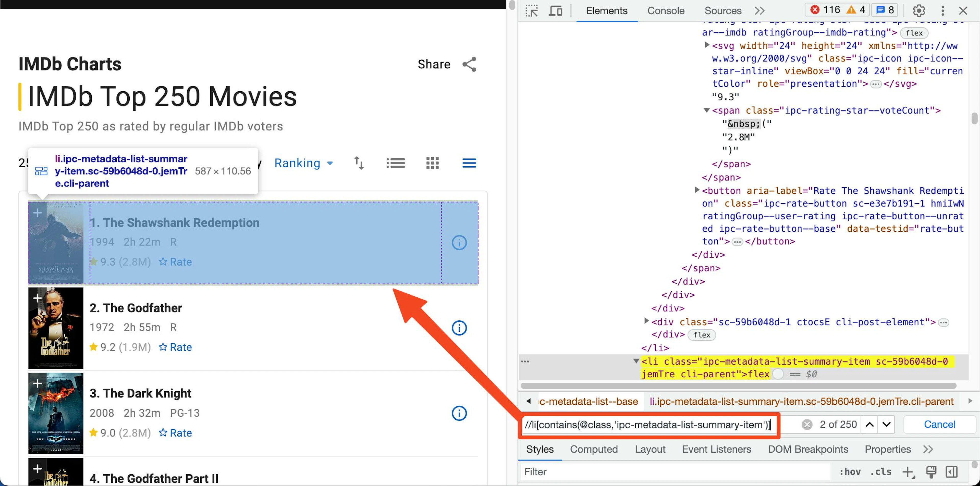Rate The Godfather
This screenshot has width=980, height=486.
(x=175, y=347)
